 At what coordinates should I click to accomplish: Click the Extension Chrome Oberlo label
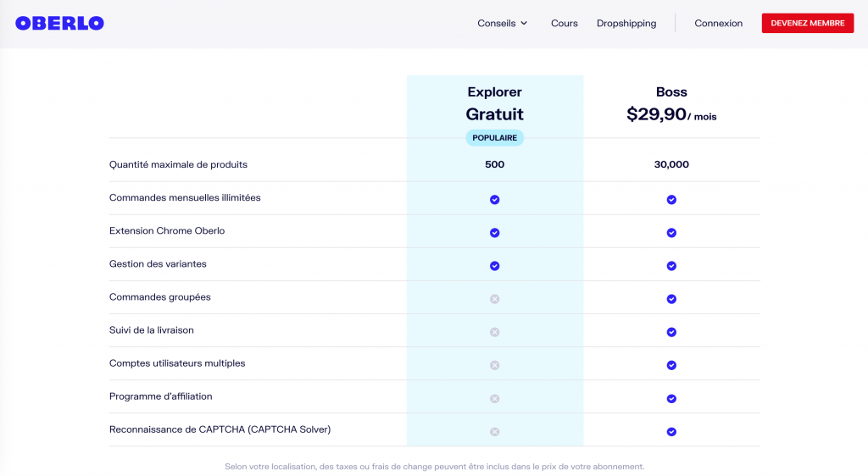pyautogui.click(x=167, y=230)
